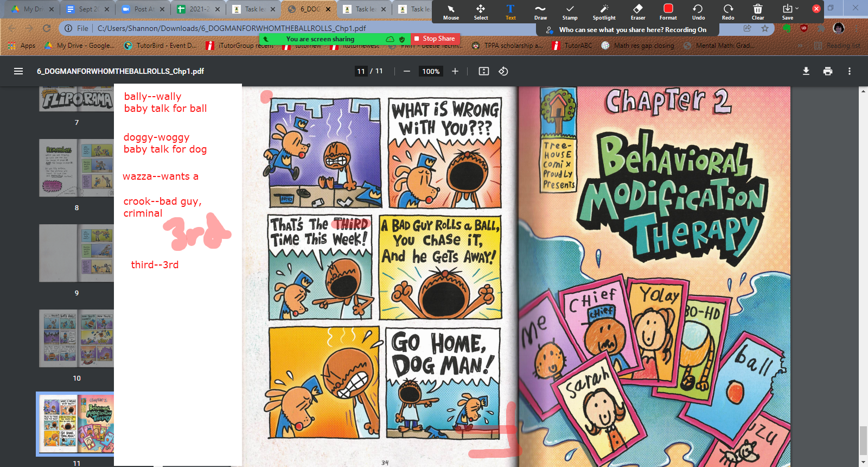Edit the current page number field
The height and width of the screenshot is (467, 868).
(x=361, y=71)
